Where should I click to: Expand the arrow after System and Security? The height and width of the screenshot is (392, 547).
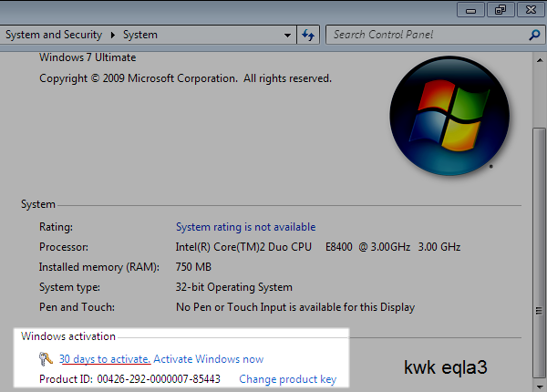coord(113,36)
